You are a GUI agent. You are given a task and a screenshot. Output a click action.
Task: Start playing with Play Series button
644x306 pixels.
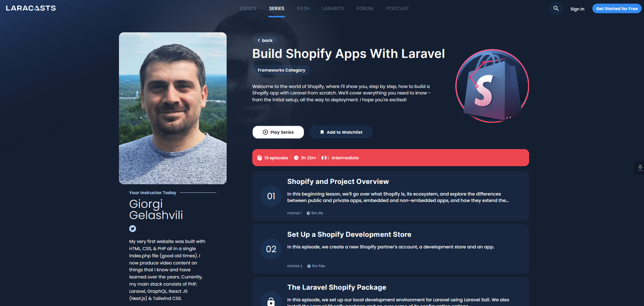click(278, 132)
